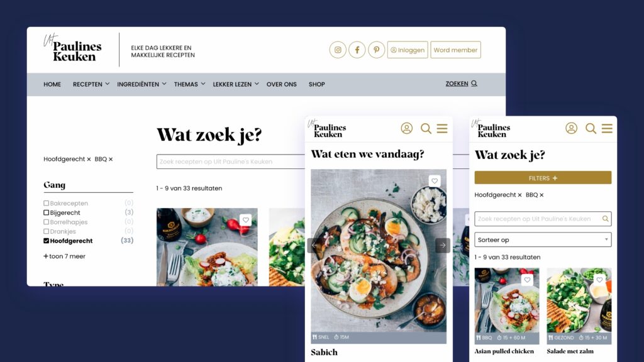This screenshot has height=362, width=644.
Task: Open the gold FILTERS button
Action: pos(543,178)
